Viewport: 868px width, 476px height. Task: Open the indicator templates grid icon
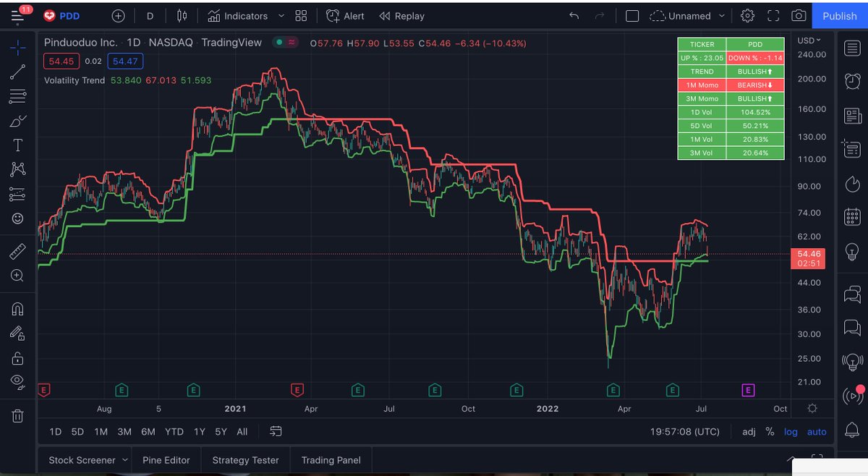pyautogui.click(x=301, y=15)
